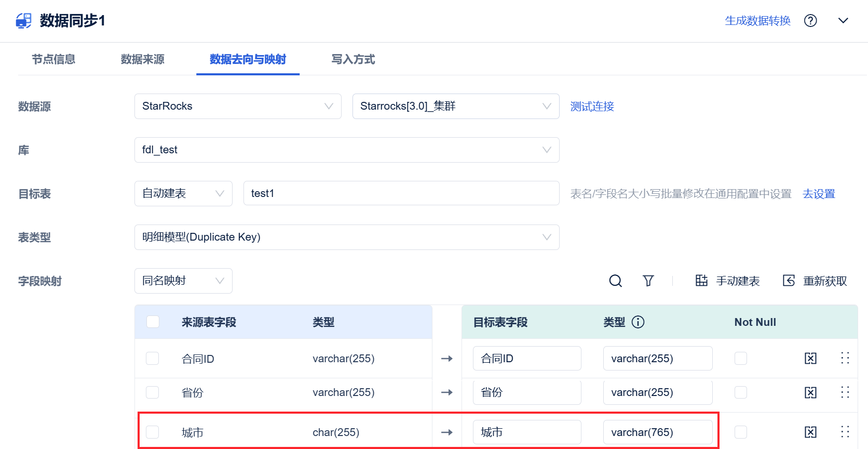Screen dimensions: 868x449
Task: Click the 生成数据转换 link
Action: click(757, 21)
